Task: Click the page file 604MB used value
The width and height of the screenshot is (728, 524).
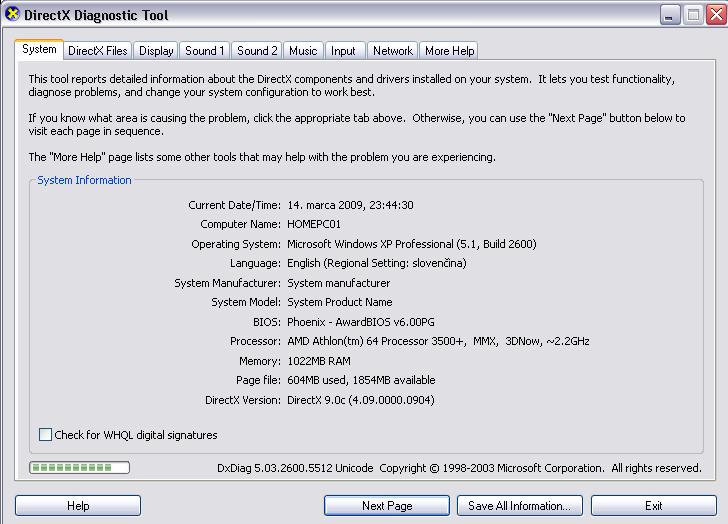Action: (361, 381)
